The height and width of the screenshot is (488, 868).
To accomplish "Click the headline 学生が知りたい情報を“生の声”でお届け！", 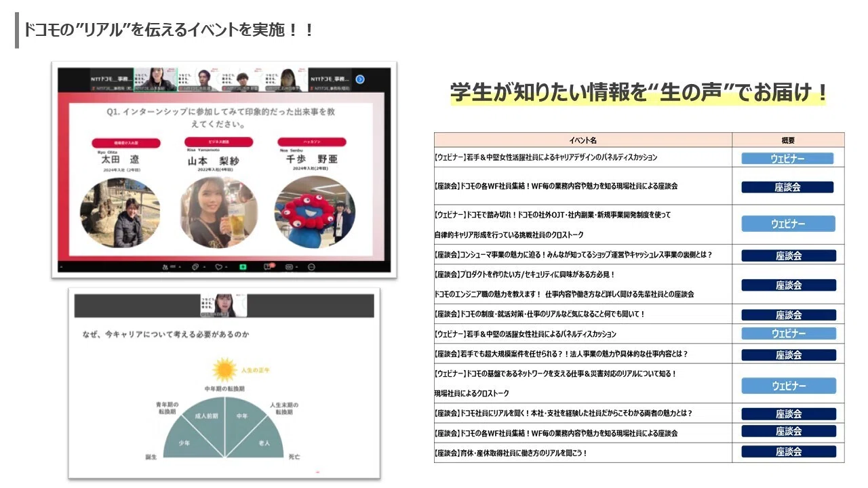I will point(639,93).
